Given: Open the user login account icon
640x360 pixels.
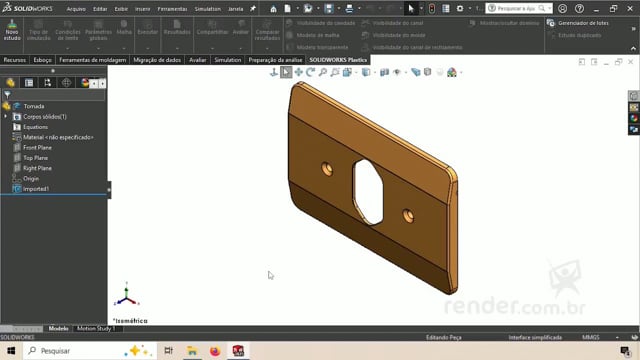Looking at the screenshot, I should (562, 9).
